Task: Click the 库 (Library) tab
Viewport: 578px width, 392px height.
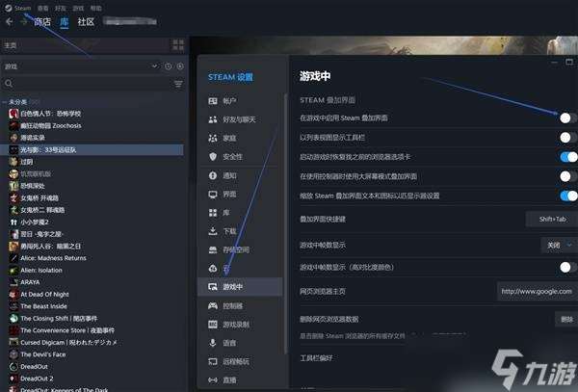Action: [x=65, y=22]
